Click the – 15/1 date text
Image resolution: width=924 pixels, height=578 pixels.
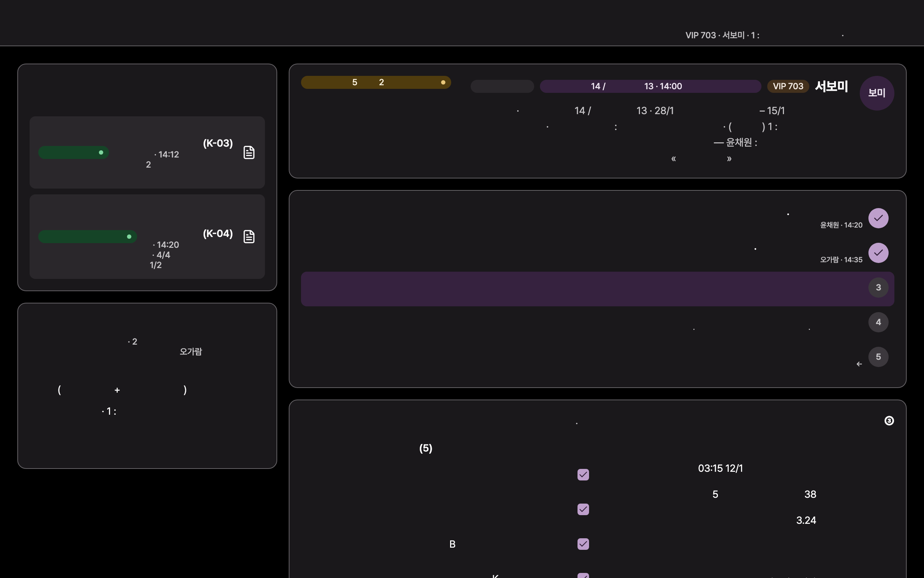pyautogui.click(x=772, y=111)
